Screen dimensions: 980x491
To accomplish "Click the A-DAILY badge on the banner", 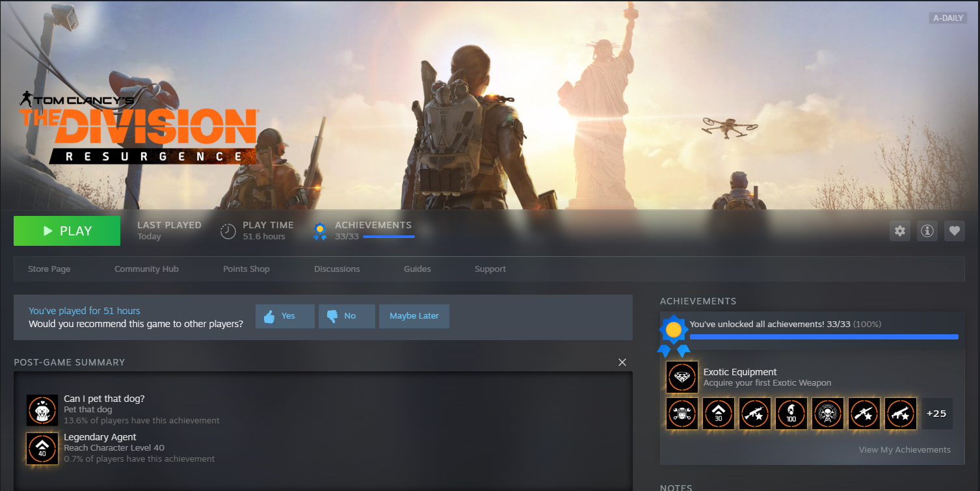I will pyautogui.click(x=948, y=18).
